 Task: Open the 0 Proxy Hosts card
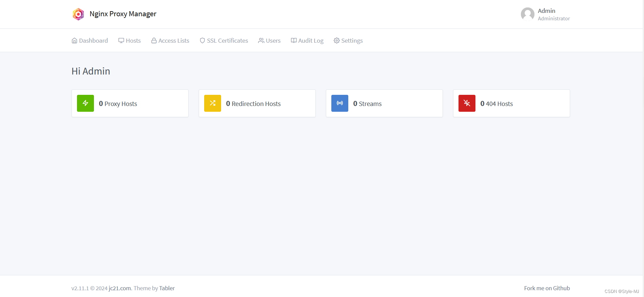coord(130,103)
